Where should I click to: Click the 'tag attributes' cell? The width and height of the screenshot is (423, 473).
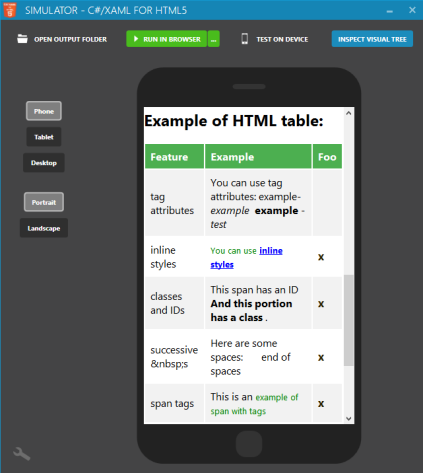click(174, 203)
